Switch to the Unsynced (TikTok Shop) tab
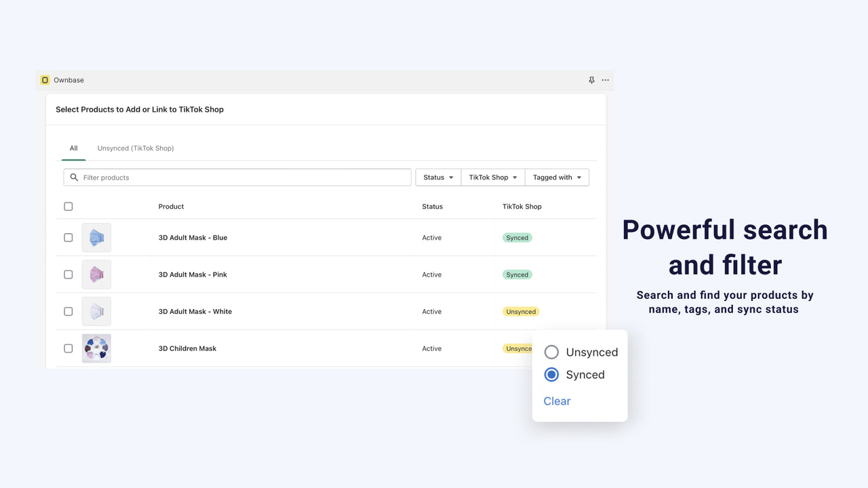Screen dimensions: 868x488 135,148
